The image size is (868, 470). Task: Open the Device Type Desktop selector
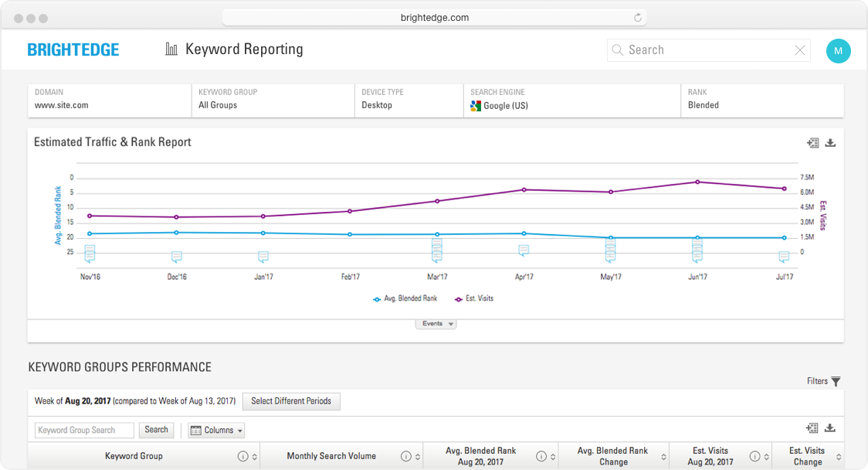[409, 99]
